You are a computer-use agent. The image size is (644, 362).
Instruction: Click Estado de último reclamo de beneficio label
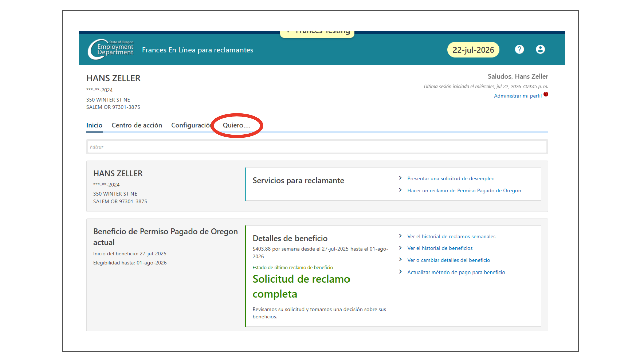tap(293, 268)
